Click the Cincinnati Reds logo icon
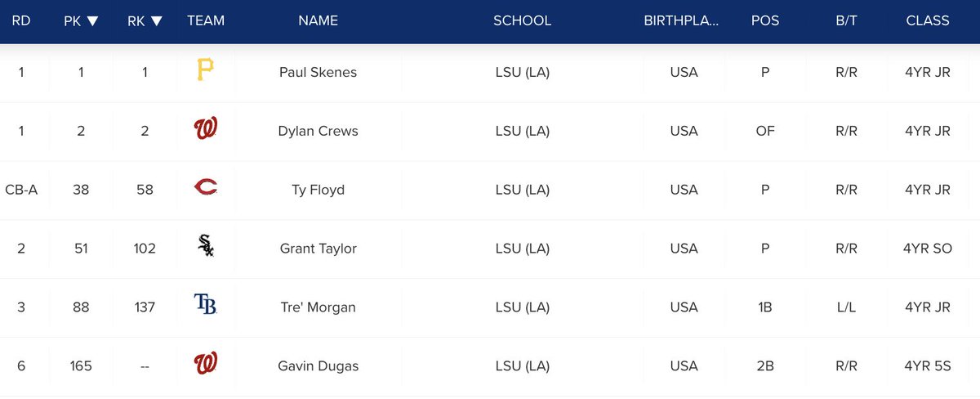The height and width of the screenshot is (399, 980). point(205,190)
